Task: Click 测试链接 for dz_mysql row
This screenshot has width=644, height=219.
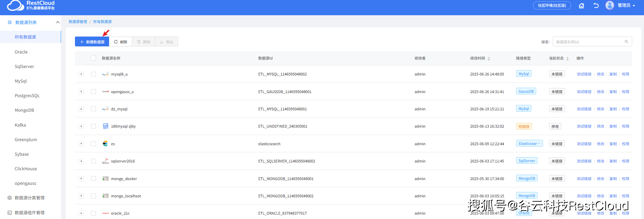Action: click(584, 109)
